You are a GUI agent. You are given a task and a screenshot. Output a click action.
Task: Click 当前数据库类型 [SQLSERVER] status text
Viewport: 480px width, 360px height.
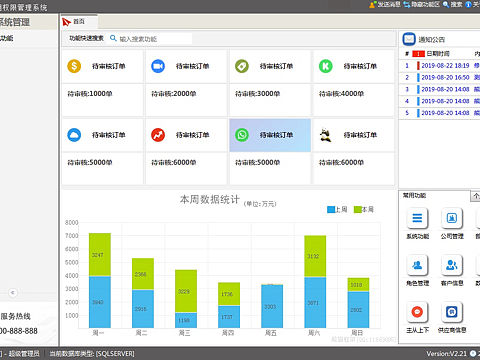[92, 354]
